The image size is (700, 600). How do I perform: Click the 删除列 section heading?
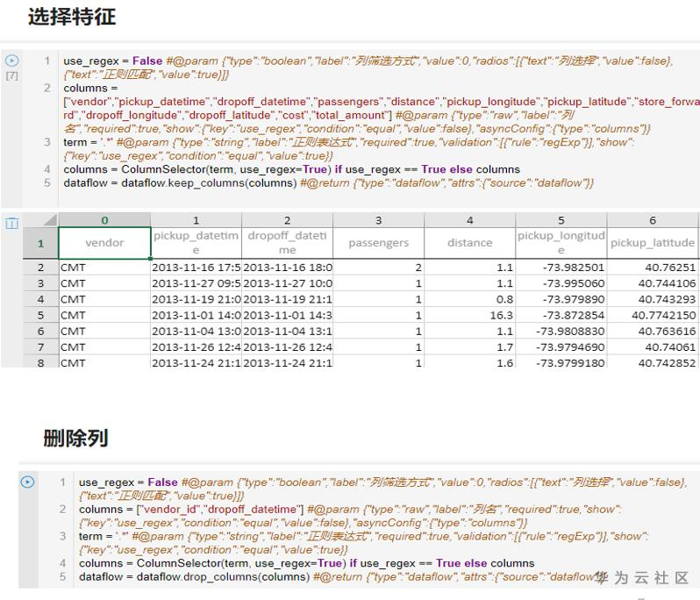[75, 438]
